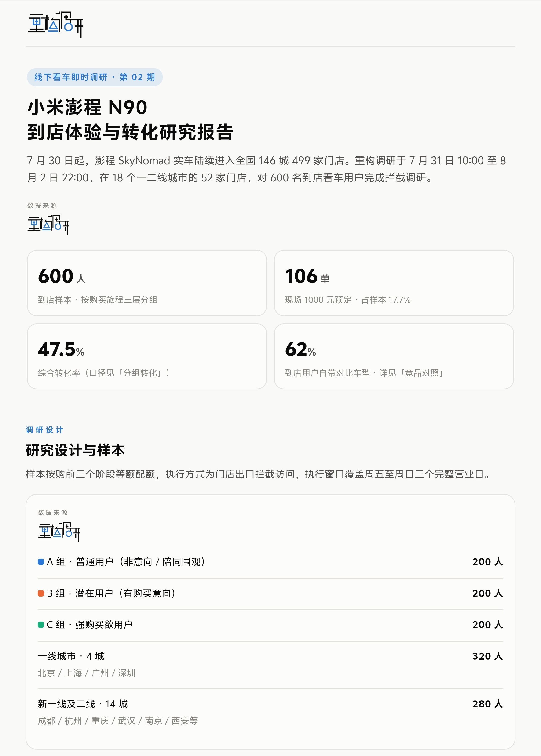Click the green dot for C 组
Viewport: 541px width, 756px height.
(41, 625)
